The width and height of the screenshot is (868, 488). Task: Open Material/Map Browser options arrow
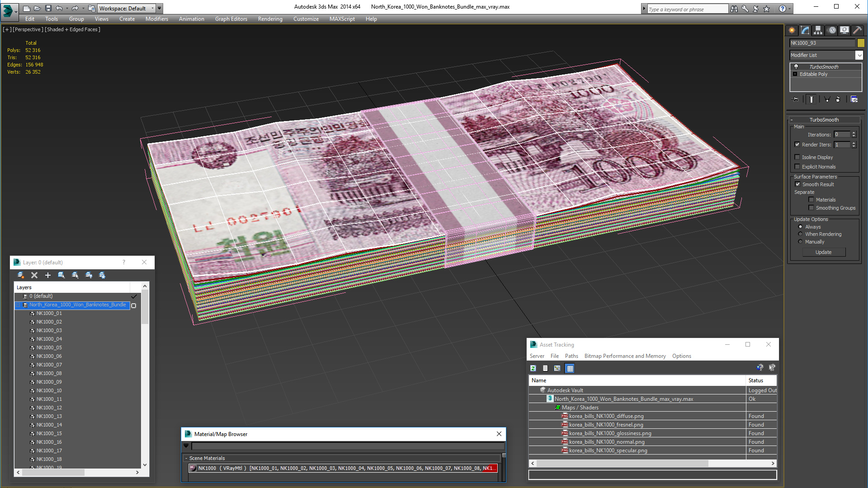tap(186, 446)
